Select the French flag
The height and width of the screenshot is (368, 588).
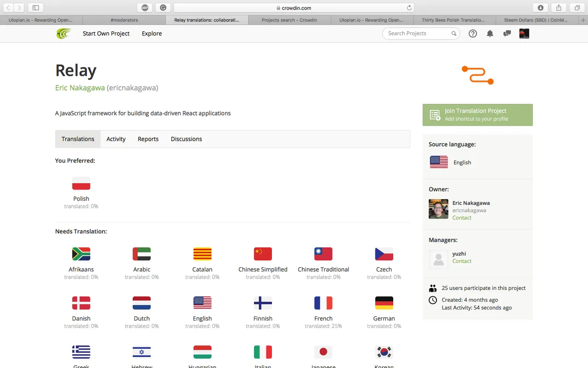coord(323,303)
